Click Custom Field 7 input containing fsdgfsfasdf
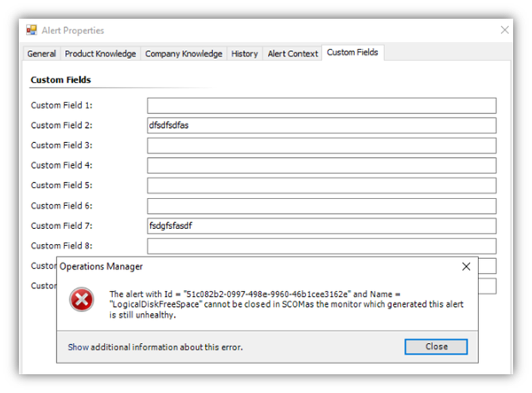Image resolution: width=532 pixels, height=393 pixels. click(322, 226)
